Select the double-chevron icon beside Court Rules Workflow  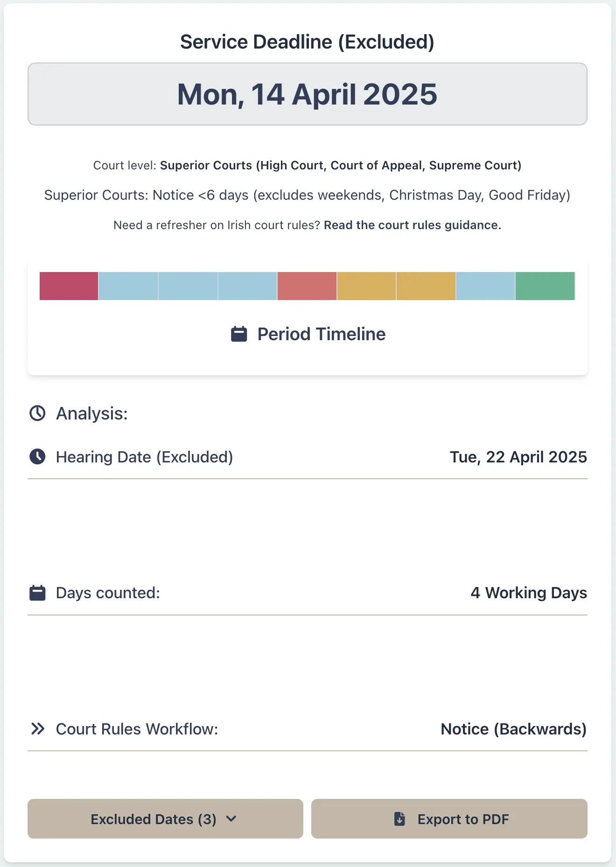[39, 728]
